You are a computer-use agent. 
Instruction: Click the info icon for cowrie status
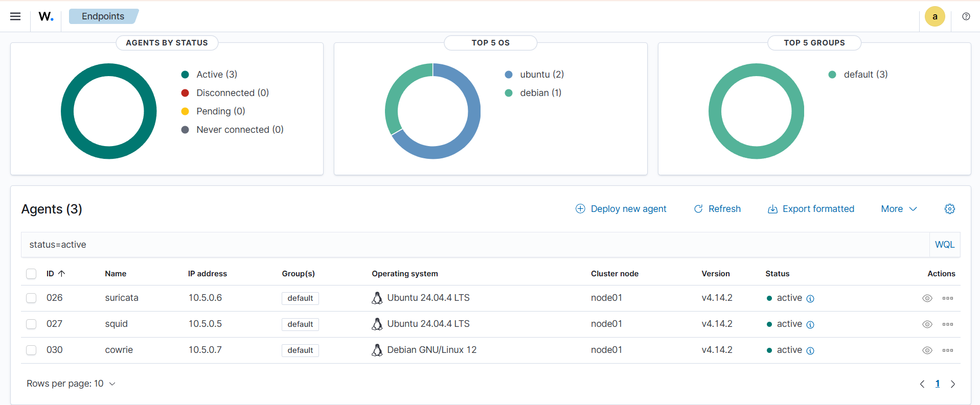[810, 351]
